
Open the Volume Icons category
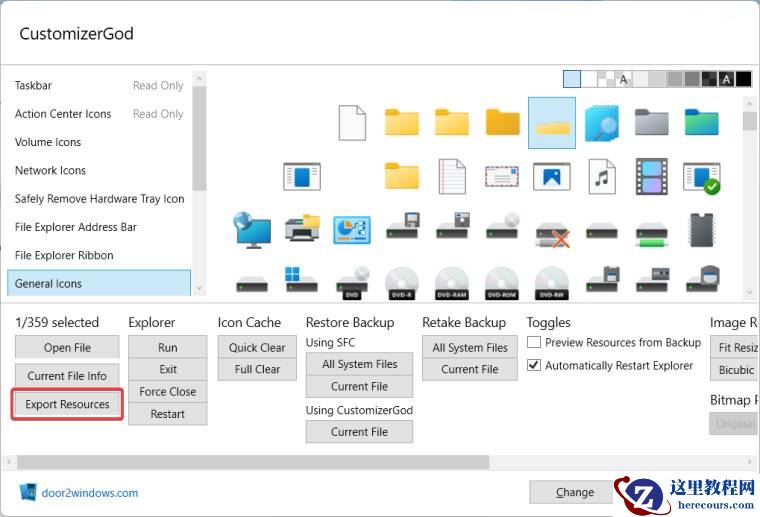[x=48, y=142]
